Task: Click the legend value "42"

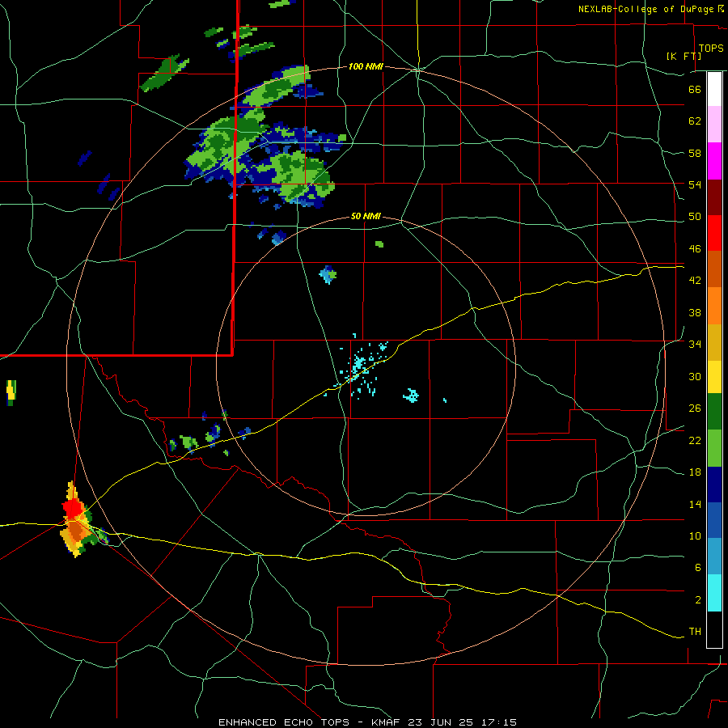Action: (695, 281)
